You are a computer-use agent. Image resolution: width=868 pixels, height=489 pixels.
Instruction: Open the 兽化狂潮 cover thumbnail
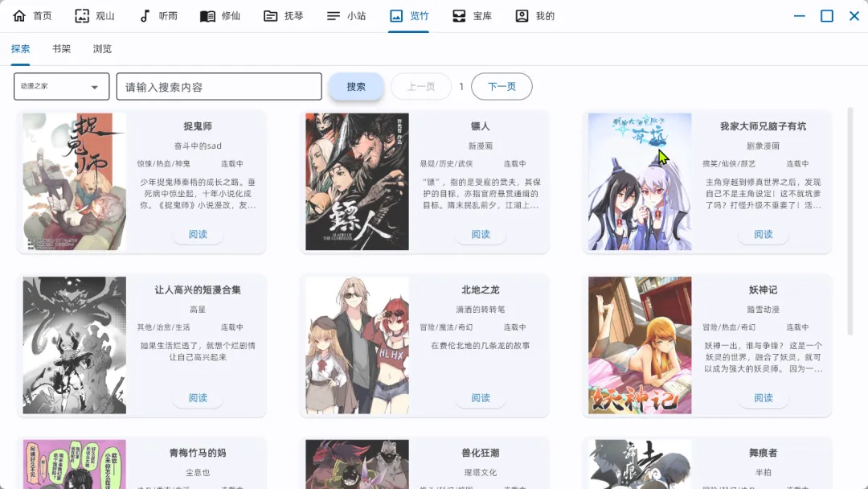[357, 464]
